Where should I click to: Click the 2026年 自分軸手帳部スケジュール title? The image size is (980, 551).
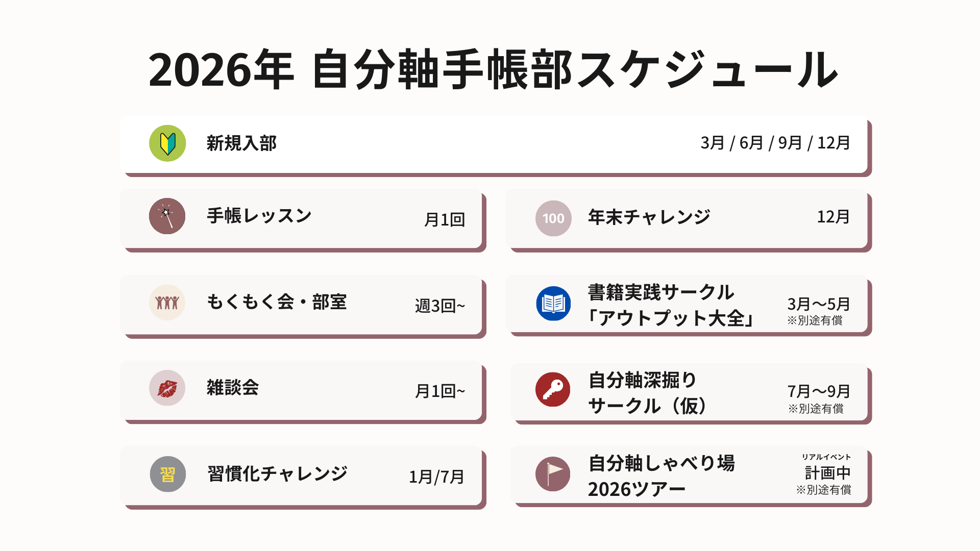pyautogui.click(x=493, y=70)
